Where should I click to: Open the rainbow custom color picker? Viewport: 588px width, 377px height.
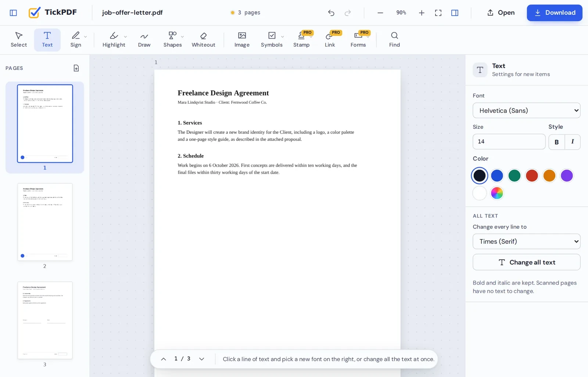coord(497,193)
